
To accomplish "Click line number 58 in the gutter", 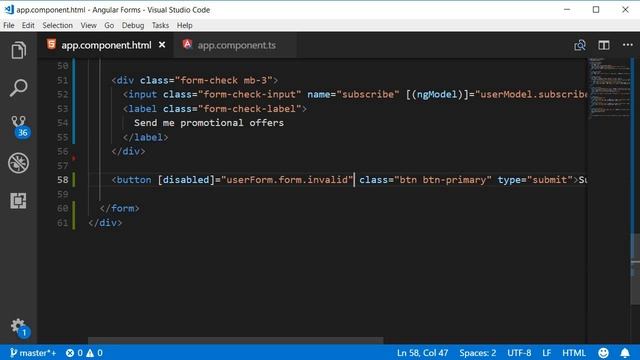I will [63, 180].
